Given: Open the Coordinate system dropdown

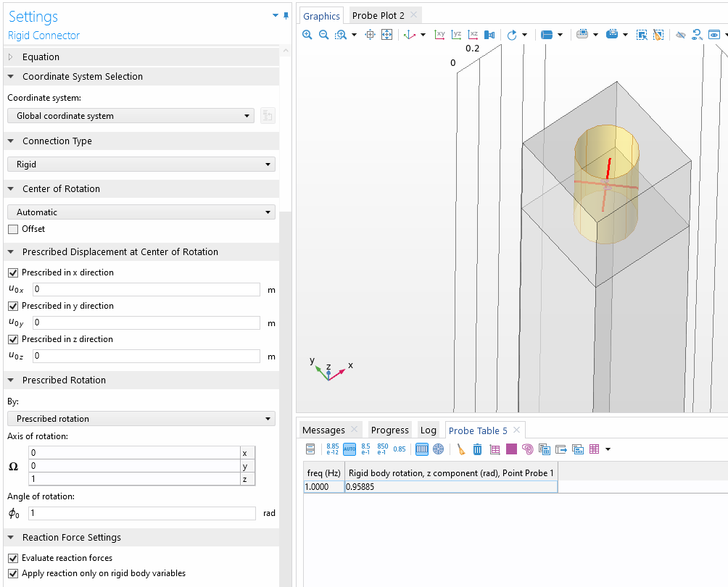Looking at the screenshot, I should coord(131,115).
